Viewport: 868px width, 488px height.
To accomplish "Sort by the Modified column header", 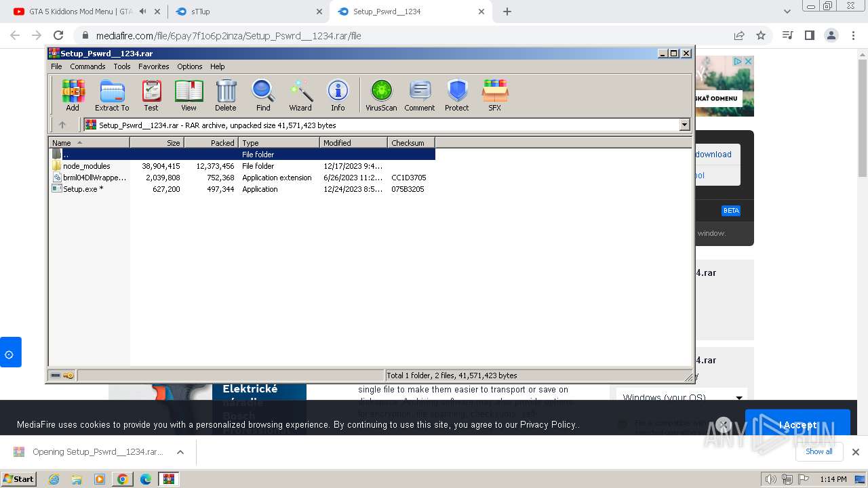I will pyautogui.click(x=353, y=142).
